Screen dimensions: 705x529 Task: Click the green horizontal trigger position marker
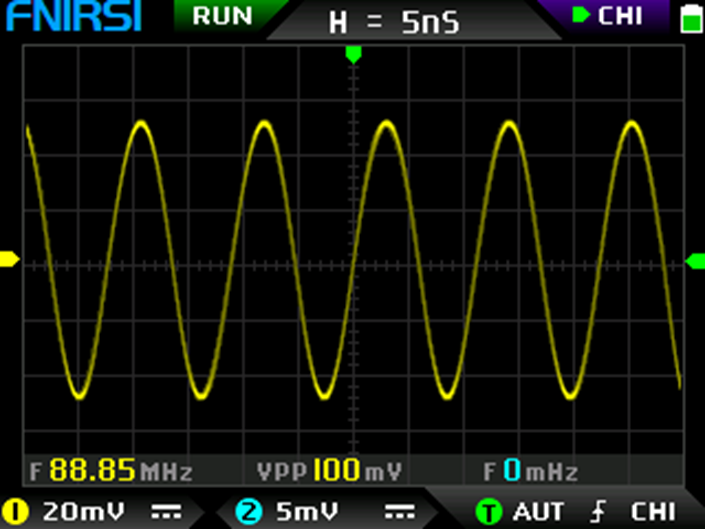pos(352,54)
